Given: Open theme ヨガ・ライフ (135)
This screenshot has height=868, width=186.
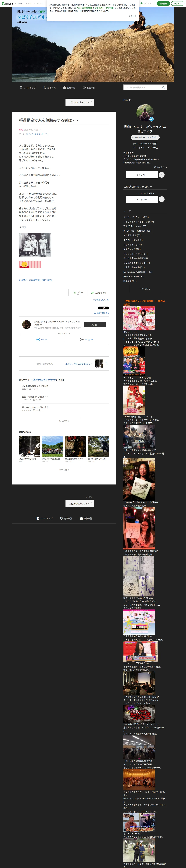Looking at the screenshot, I should point(133,245).
